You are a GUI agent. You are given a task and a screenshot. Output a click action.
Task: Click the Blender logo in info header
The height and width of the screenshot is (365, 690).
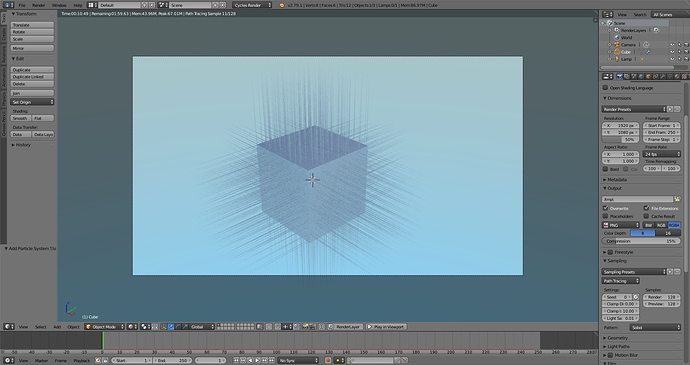(282, 5)
